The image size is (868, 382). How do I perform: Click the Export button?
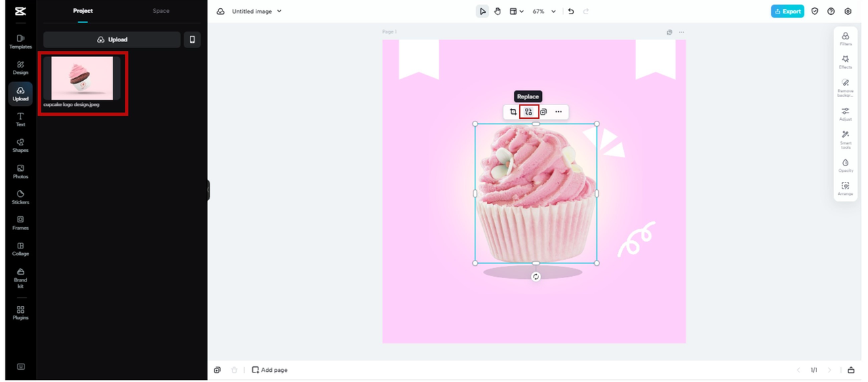(x=787, y=12)
